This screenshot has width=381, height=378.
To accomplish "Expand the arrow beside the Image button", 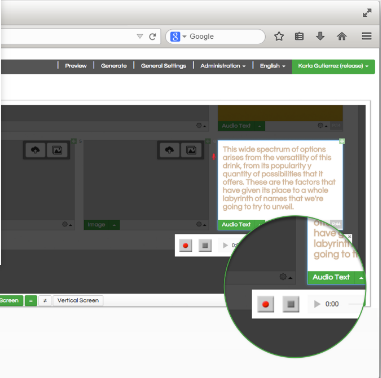I will (x=114, y=225).
